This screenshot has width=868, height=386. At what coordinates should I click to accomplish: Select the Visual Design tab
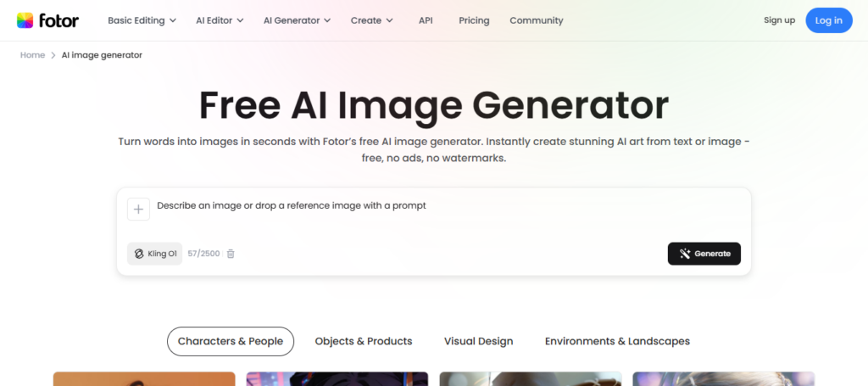(478, 341)
